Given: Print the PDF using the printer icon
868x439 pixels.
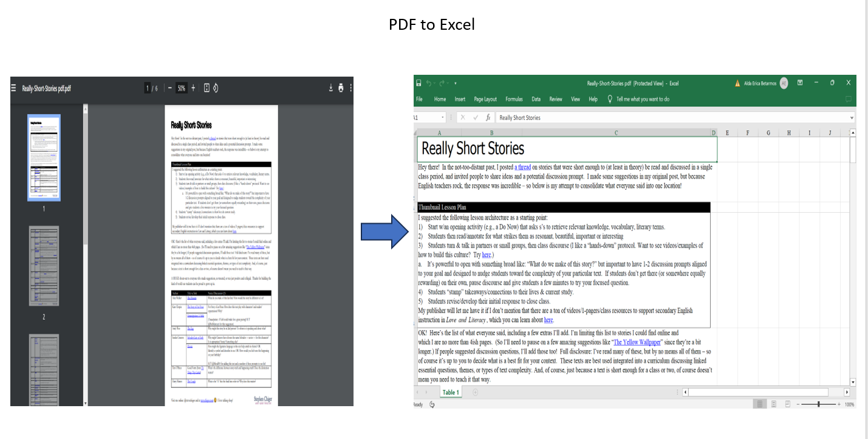Looking at the screenshot, I should [x=341, y=88].
